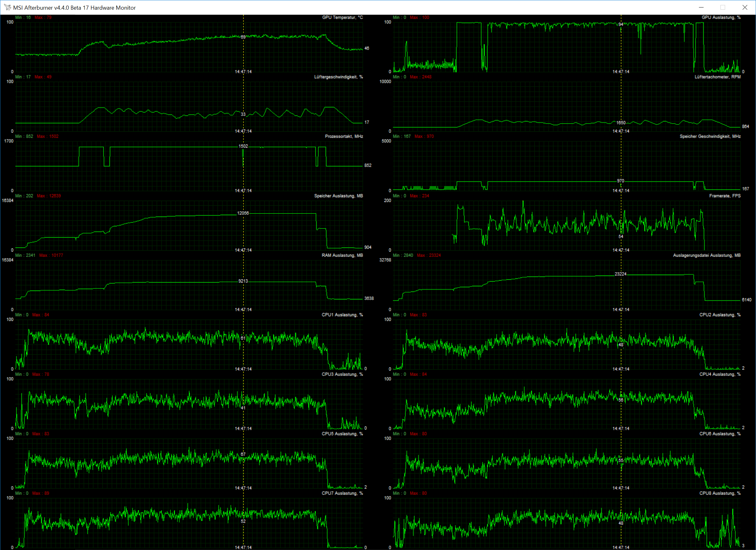Click the 12056 marker on Speicher Auslastung graph
The height and width of the screenshot is (550, 756).
click(x=243, y=213)
